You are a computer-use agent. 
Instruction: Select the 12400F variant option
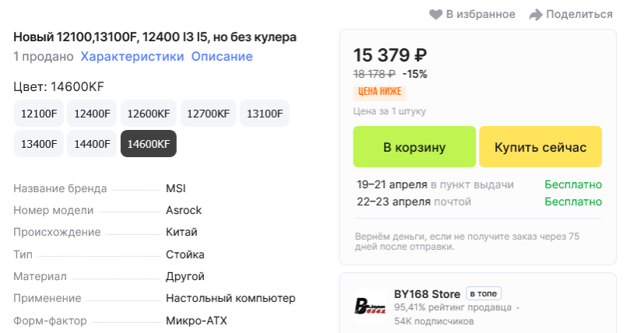click(92, 114)
